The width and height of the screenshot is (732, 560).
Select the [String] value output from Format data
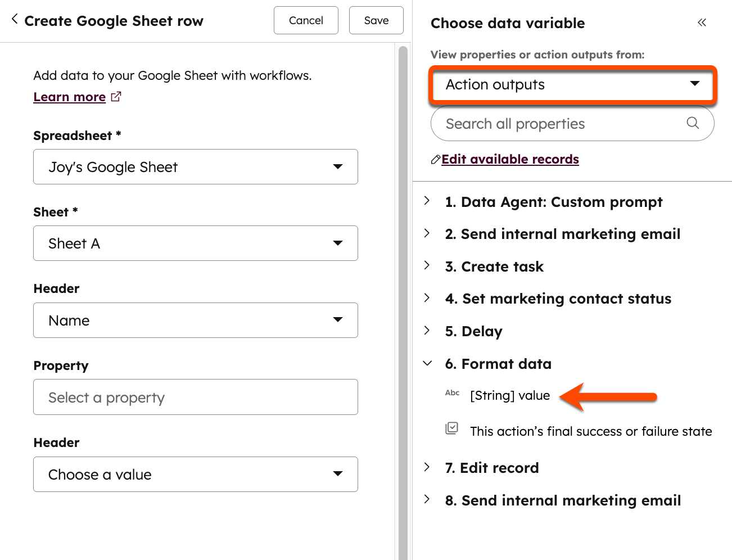click(x=509, y=395)
